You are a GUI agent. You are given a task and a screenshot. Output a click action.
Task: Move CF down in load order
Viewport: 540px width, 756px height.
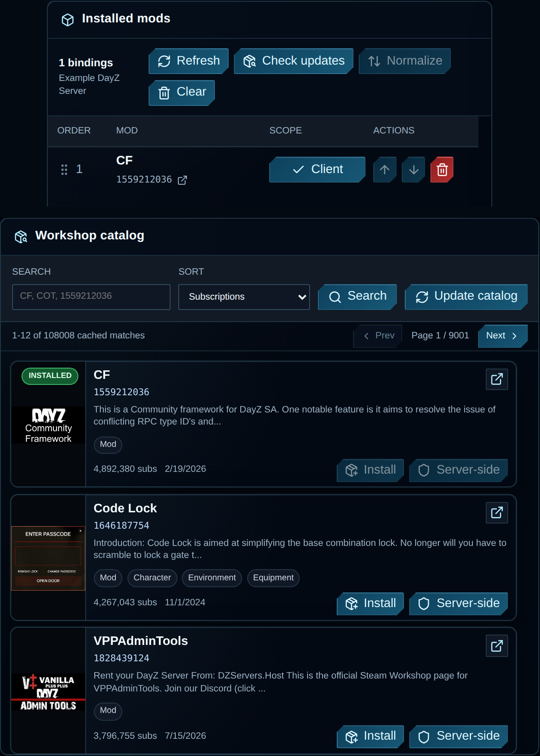pos(413,170)
